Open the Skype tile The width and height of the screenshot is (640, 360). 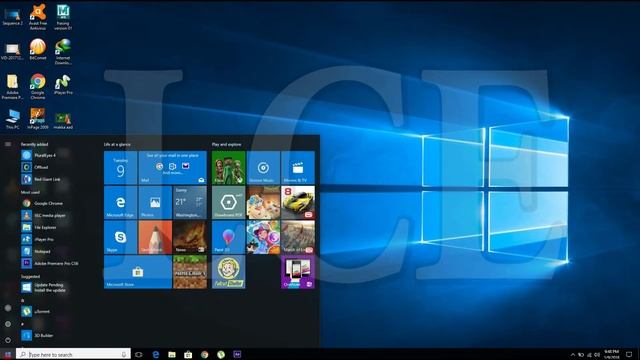[120, 237]
